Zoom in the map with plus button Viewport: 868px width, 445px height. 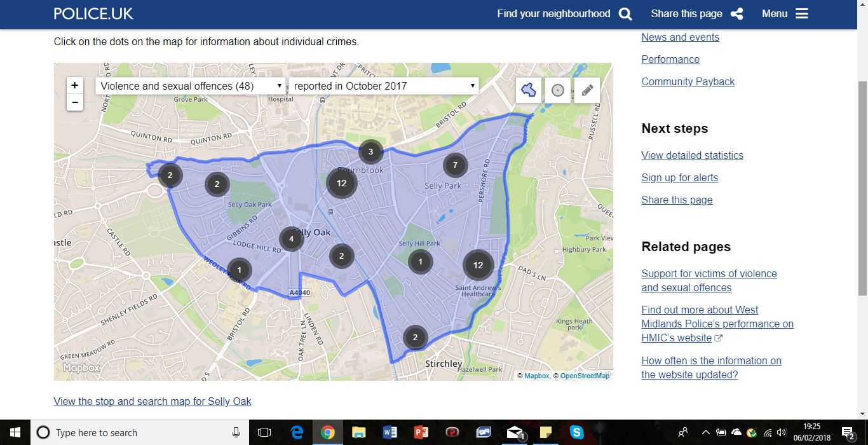75,85
